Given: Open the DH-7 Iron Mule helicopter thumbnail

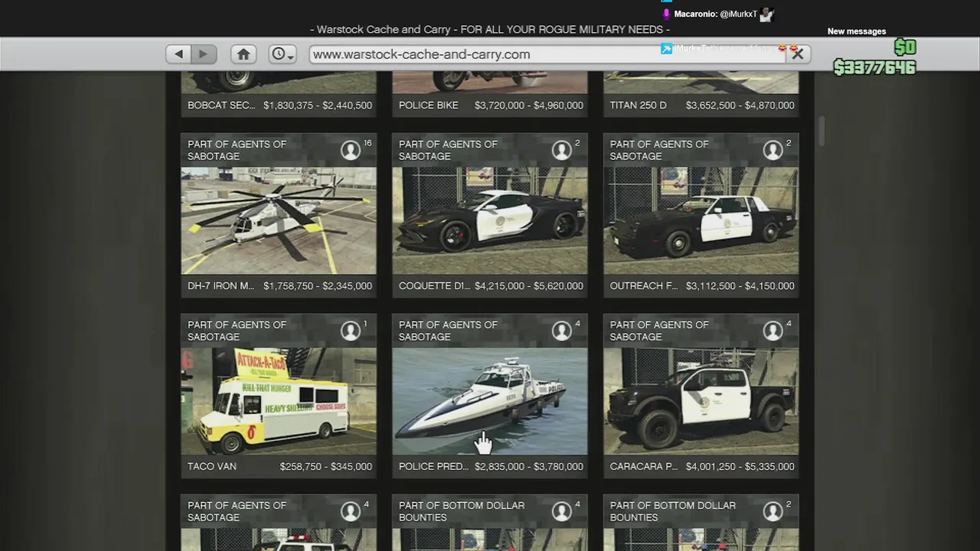Looking at the screenshot, I should click(x=279, y=220).
